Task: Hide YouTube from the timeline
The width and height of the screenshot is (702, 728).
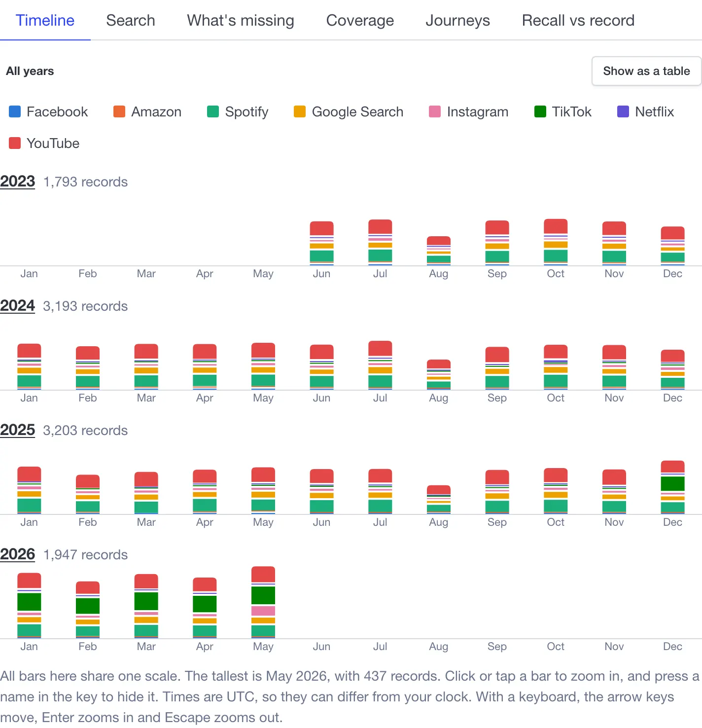Action: tap(44, 144)
